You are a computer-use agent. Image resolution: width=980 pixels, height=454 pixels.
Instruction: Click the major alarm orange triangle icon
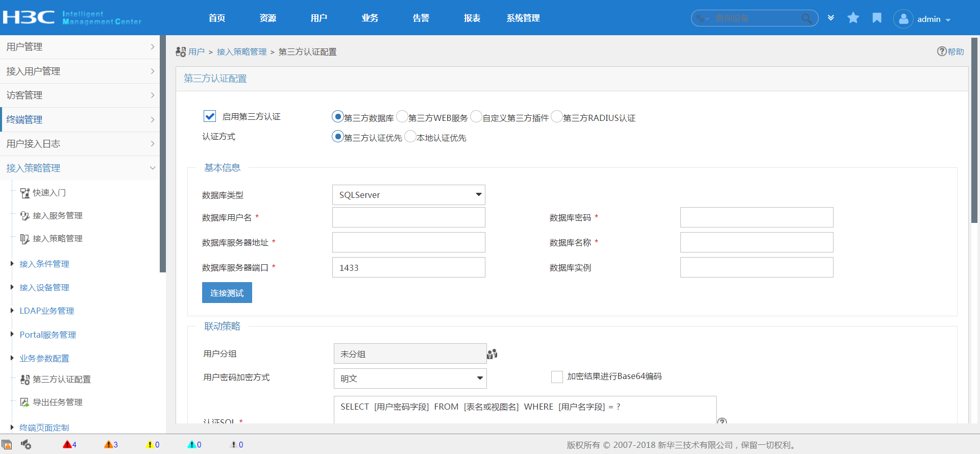pos(108,445)
